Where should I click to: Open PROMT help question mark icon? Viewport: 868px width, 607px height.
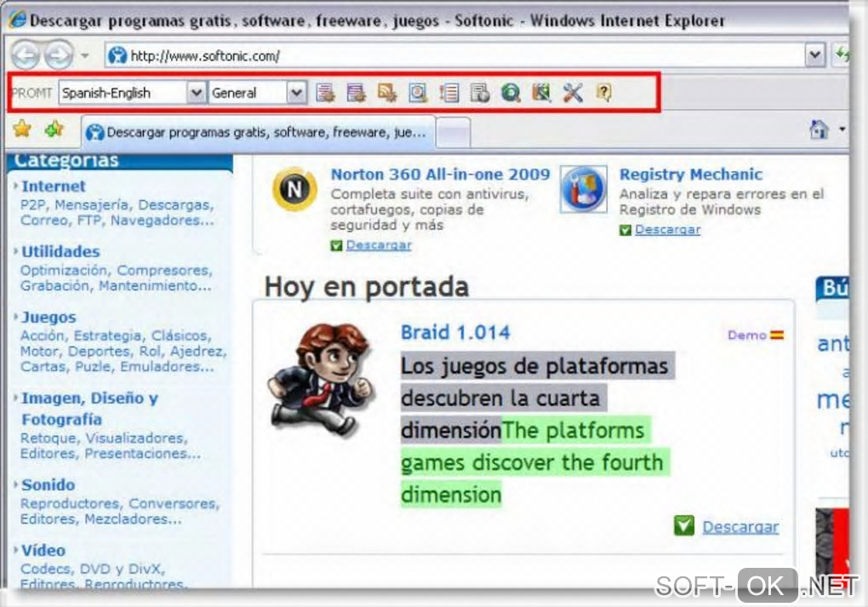603,93
